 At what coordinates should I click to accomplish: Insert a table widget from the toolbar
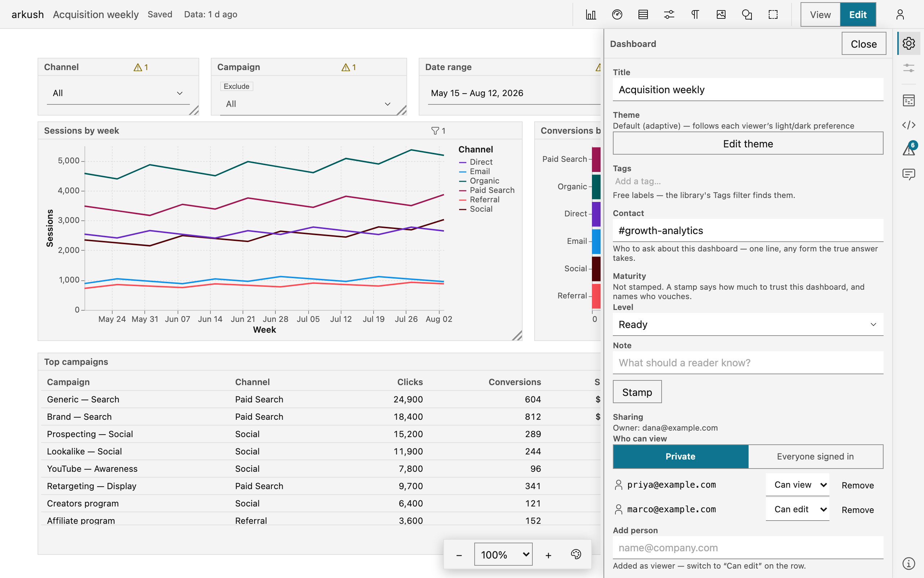pos(643,14)
